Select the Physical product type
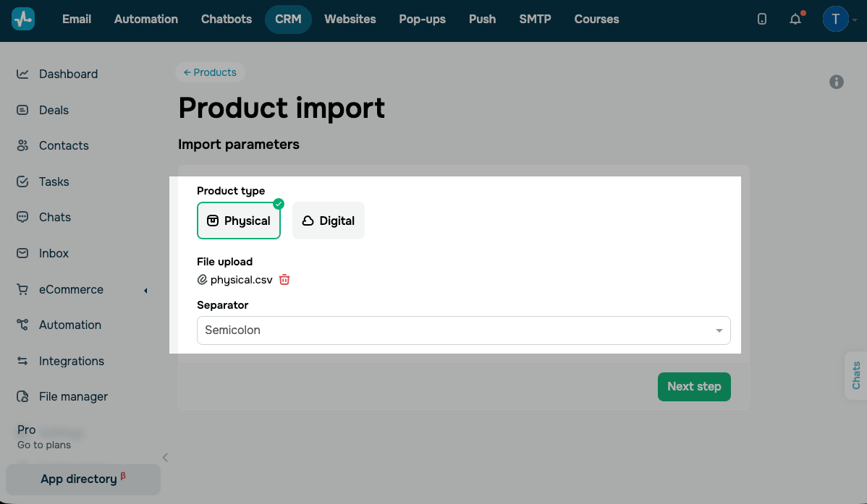The image size is (867, 504). click(x=239, y=221)
